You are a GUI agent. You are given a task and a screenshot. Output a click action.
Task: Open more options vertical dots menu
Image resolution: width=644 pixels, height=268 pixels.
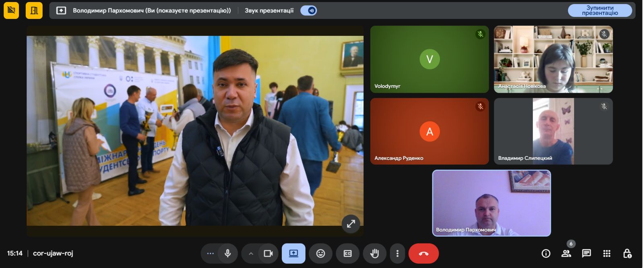point(397,253)
